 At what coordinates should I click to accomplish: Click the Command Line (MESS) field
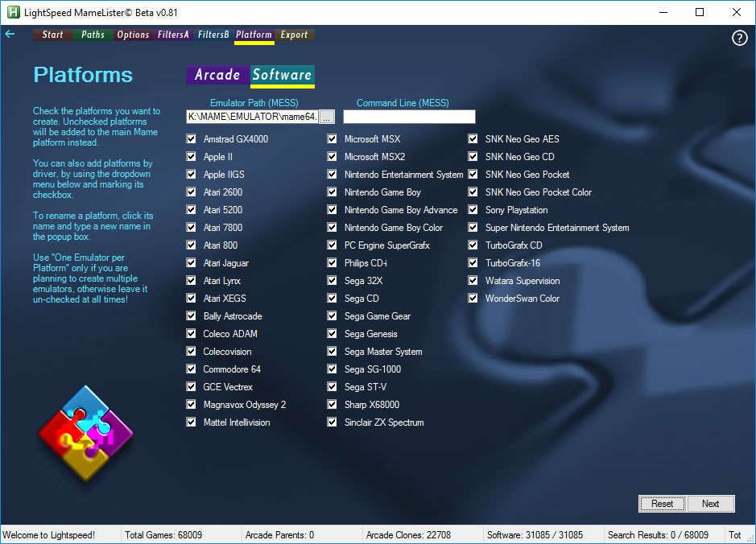[x=409, y=117]
